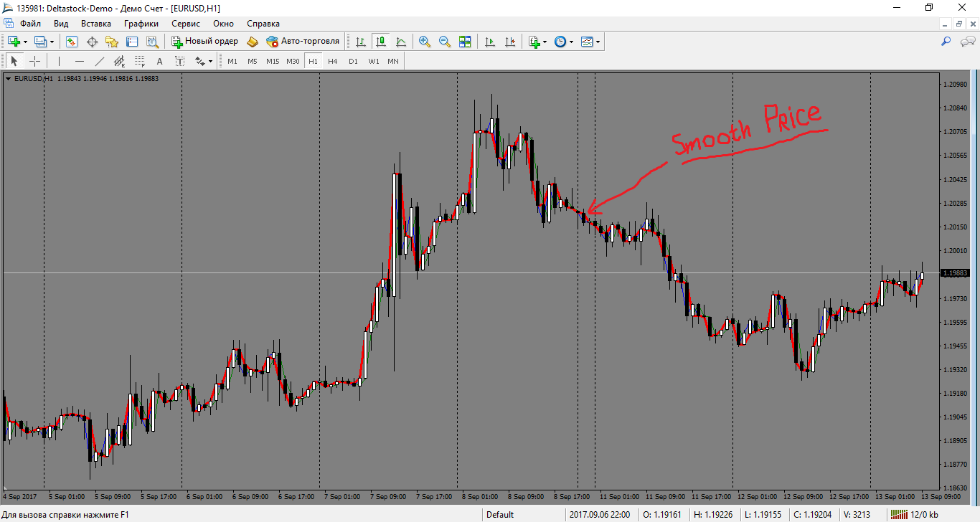980x522 pixels.
Task: Select horizontal line drawing tool
Action: 80,61
